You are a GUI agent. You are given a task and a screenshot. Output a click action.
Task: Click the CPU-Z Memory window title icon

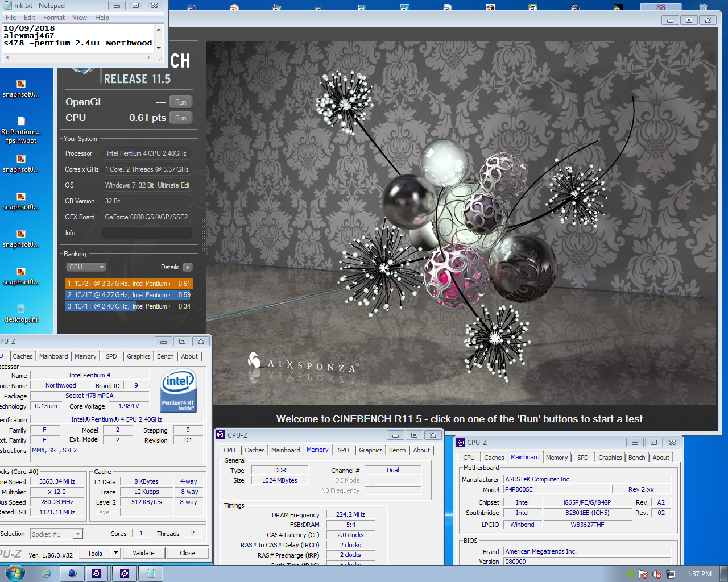[221, 435]
